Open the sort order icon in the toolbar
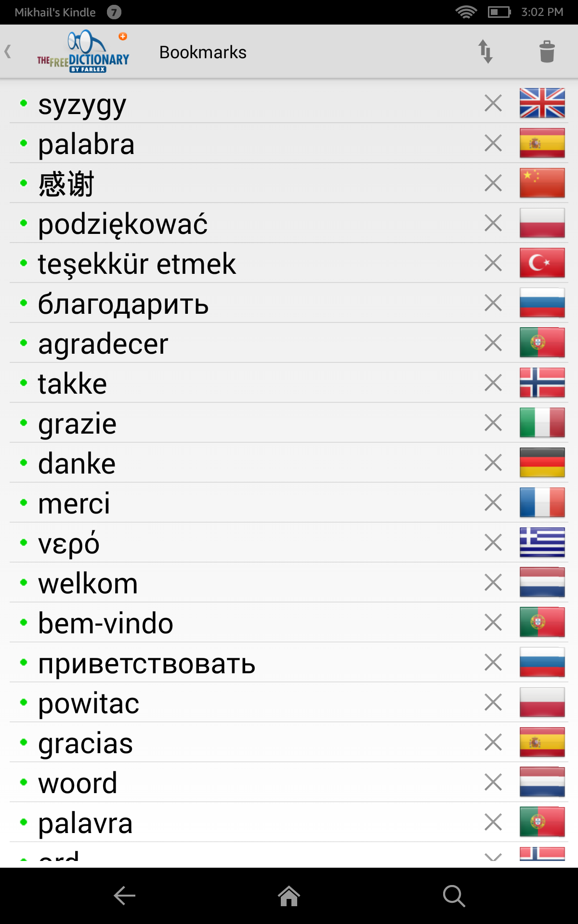The height and width of the screenshot is (924, 578). (x=486, y=51)
